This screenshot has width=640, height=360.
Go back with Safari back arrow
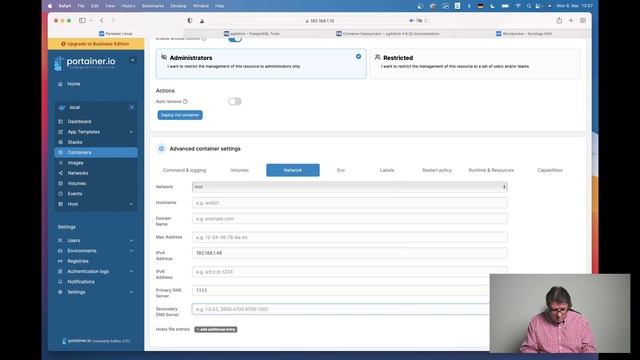coord(102,20)
